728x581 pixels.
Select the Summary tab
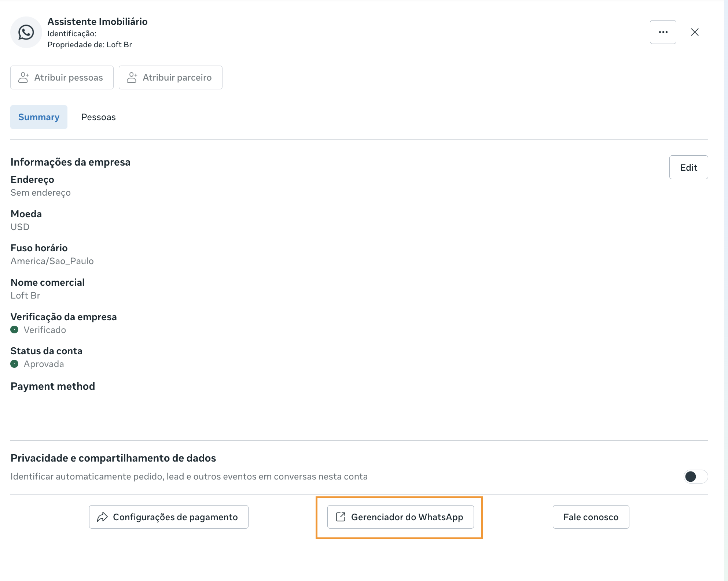tap(39, 117)
